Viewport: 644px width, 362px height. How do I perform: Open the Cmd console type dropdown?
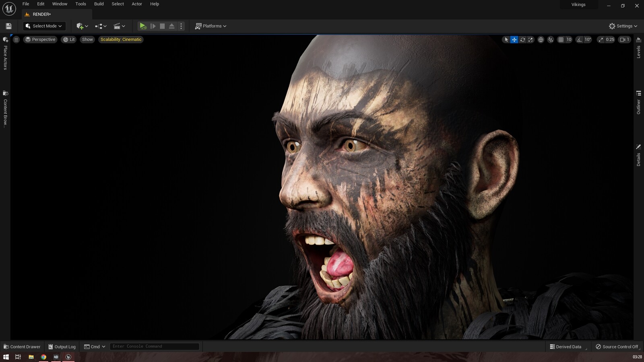[x=95, y=347]
